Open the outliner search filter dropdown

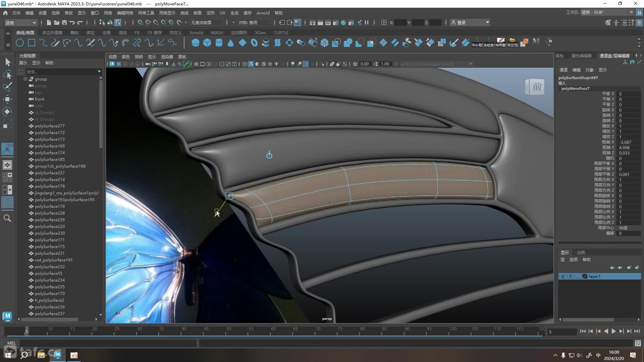(x=99, y=71)
